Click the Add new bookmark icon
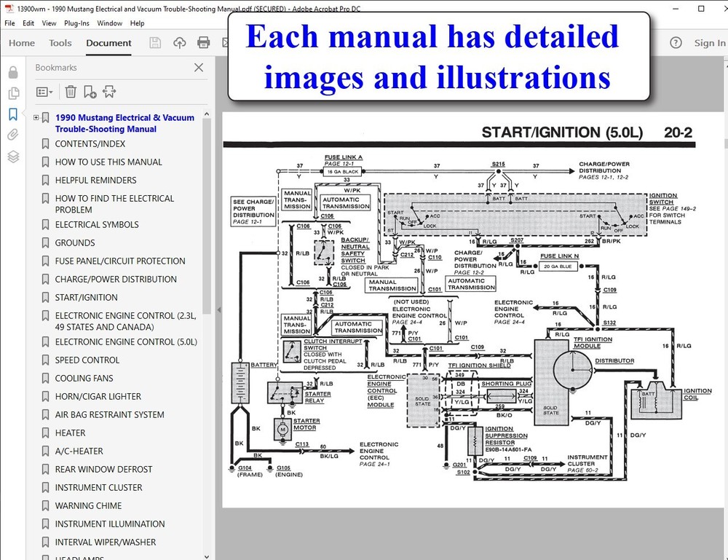 coord(90,92)
